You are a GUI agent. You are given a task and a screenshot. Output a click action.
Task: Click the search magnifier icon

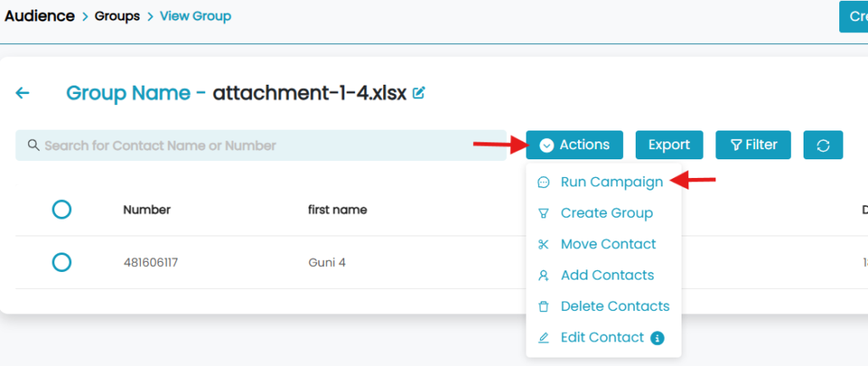(34, 145)
